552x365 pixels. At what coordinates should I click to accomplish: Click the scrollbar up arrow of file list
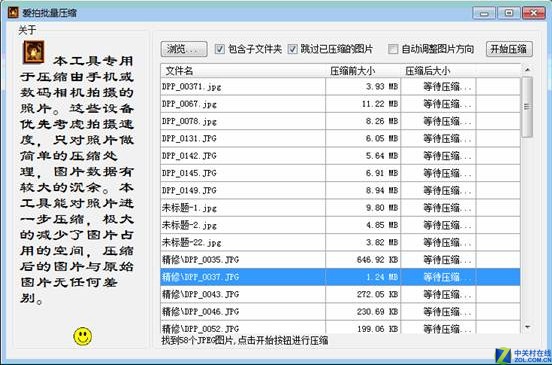527,70
